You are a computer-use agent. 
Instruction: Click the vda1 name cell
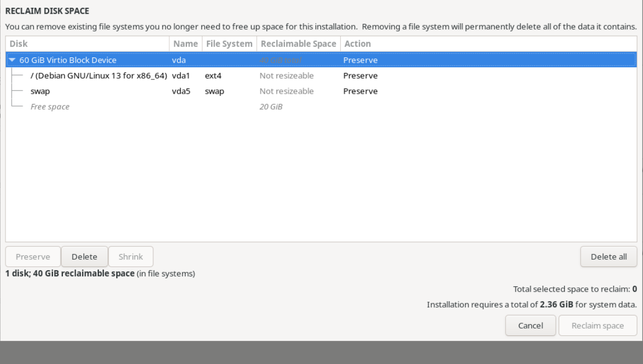coord(181,76)
